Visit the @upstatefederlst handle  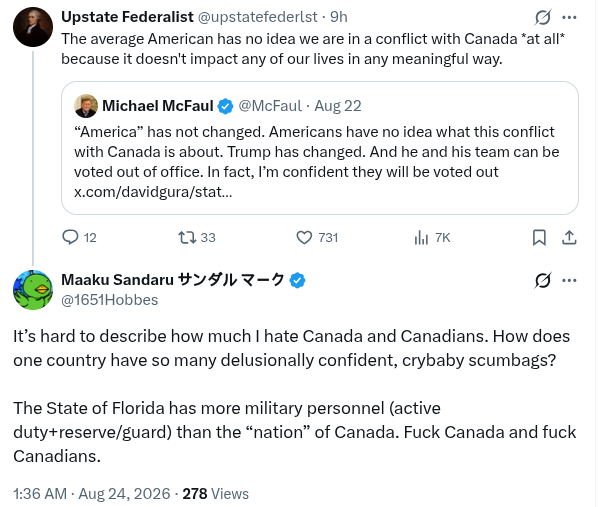click(x=257, y=17)
